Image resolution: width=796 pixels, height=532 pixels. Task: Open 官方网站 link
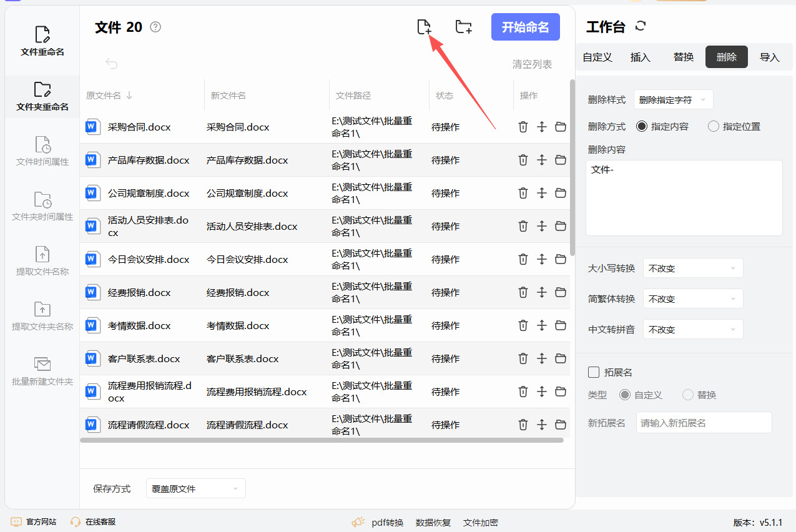click(x=34, y=521)
